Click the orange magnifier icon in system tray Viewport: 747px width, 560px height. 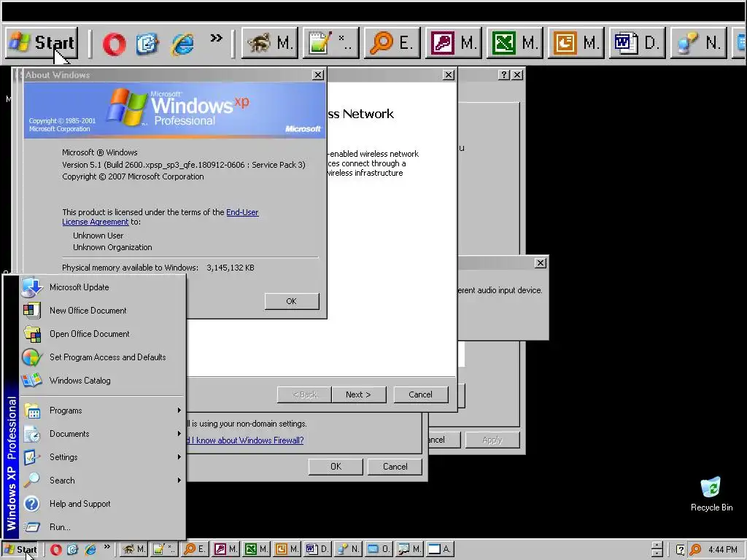click(x=695, y=550)
